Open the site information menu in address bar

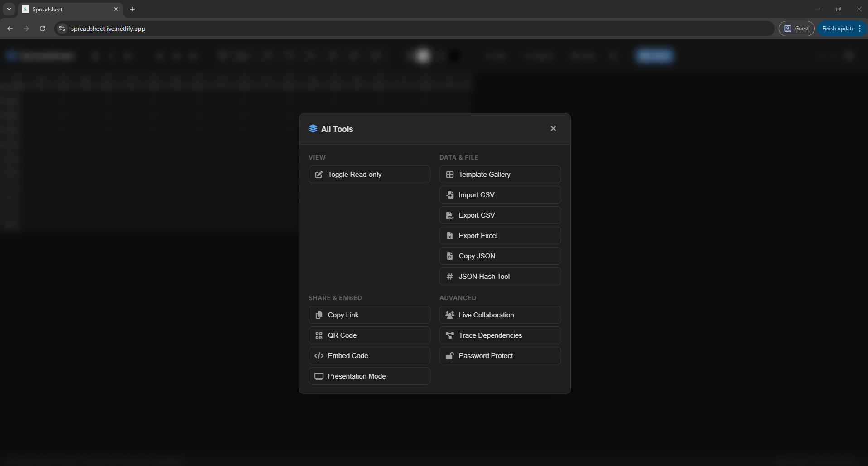(61, 29)
